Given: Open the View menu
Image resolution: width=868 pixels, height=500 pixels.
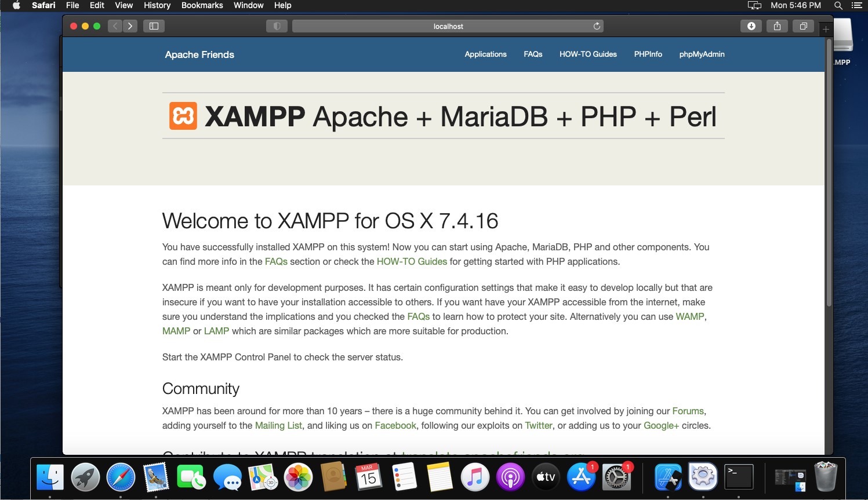Looking at the screenshot, I should click(x=124, y=5).
